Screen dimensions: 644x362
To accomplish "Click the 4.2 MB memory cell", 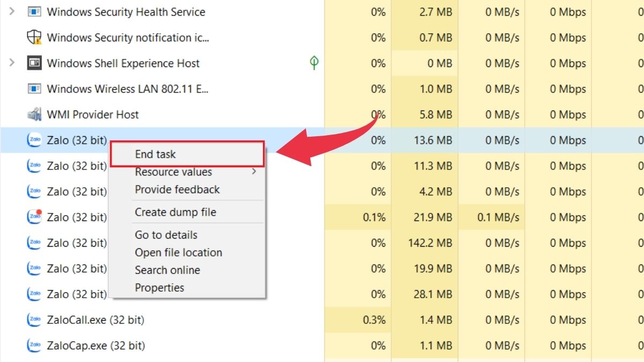I will pyautogui.click(x=425, y=191).
